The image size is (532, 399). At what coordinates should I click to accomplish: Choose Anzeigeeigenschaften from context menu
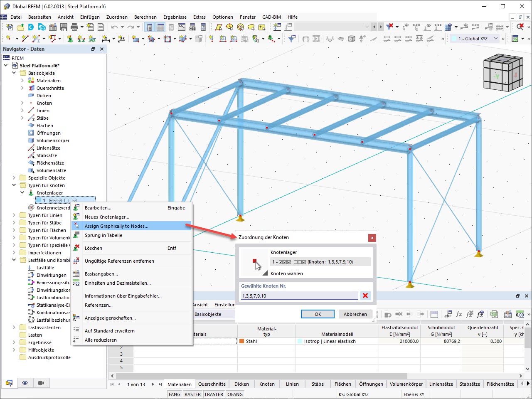click(131, 318)
